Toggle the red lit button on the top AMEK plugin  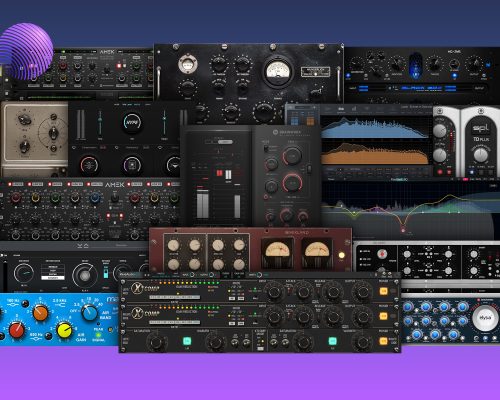pyautogui.click(x=119, y=66)
